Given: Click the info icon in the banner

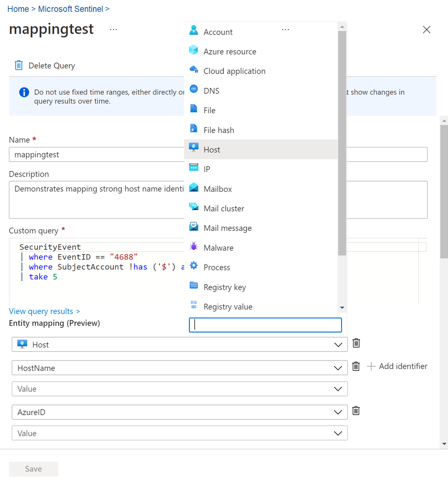Looking at the screenshot, I should 24,92.
